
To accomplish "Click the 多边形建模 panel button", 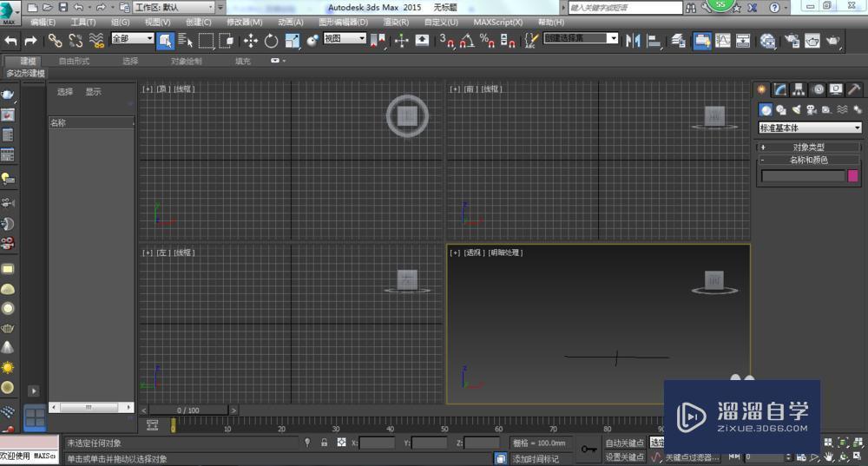I will pos(25,73).
